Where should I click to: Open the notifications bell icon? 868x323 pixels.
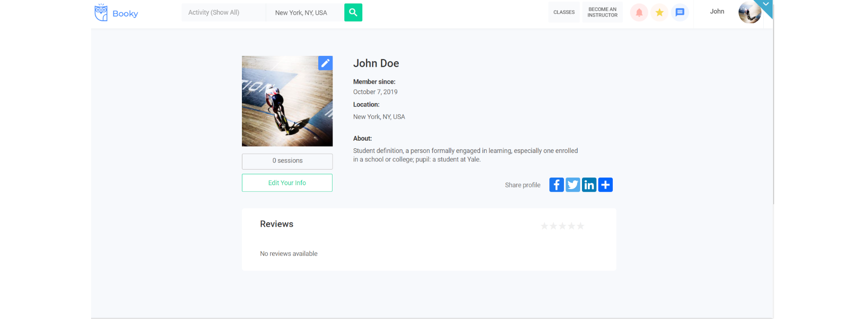pos(639,12)
